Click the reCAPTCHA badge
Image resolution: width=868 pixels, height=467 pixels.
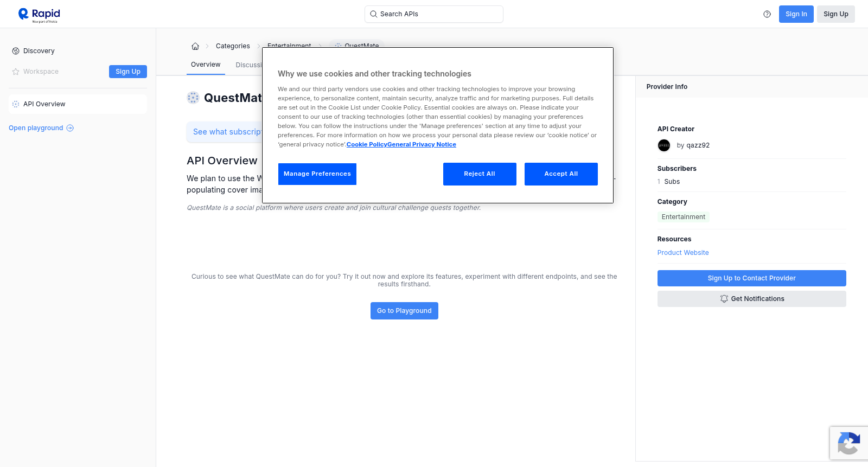click(x=848, y=443)
